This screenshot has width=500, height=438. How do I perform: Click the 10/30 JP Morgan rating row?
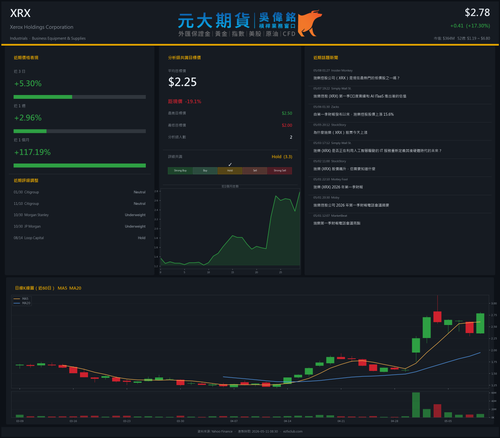[79, 226]
